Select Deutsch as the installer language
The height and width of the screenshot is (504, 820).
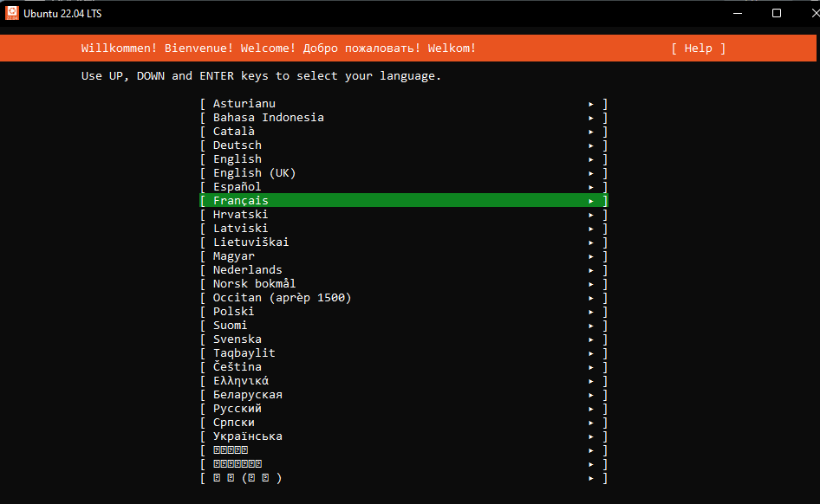[x=238, y=145]
